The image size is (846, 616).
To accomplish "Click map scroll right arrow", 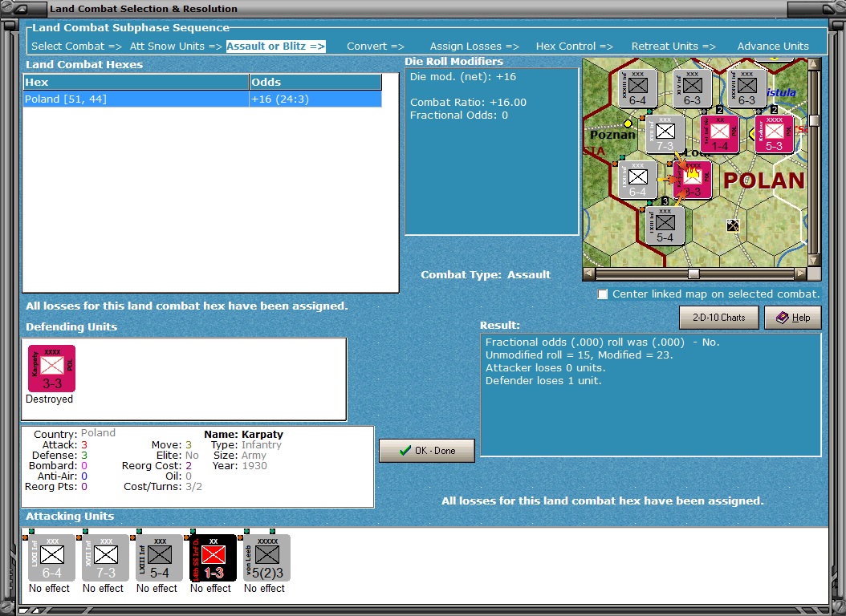I will (801, 274).
